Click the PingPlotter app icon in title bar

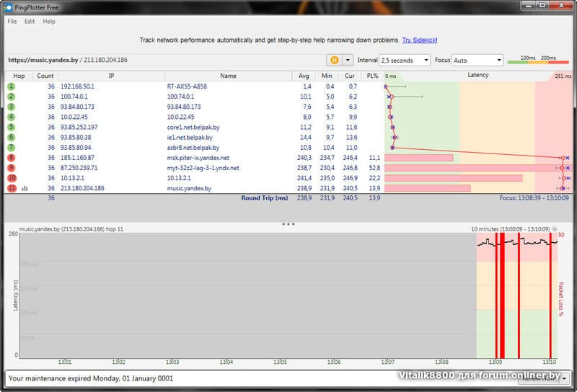8,6
